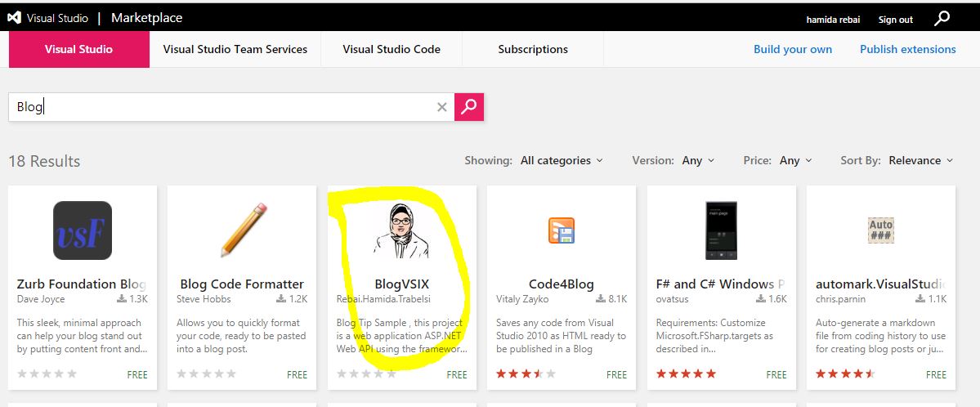The width and height of the screenshot is (980, 407).
Task: Open the Code4Blog extension title
Action: point(562,284)
